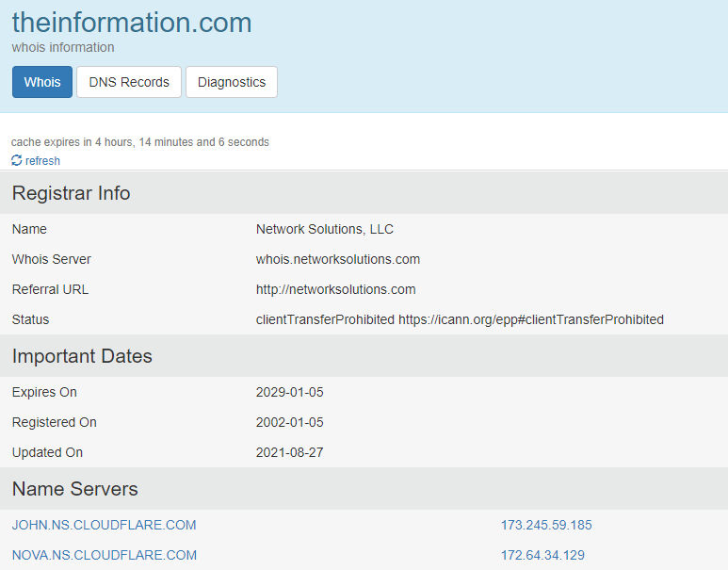Switch to the DNS Records tab

tap(129, 82)
